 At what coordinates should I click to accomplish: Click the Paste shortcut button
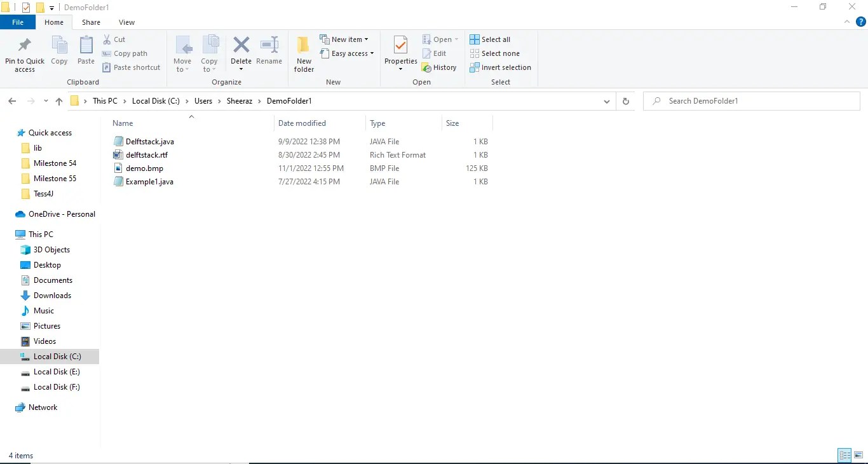pyautogui.click(x=132, y=67)
